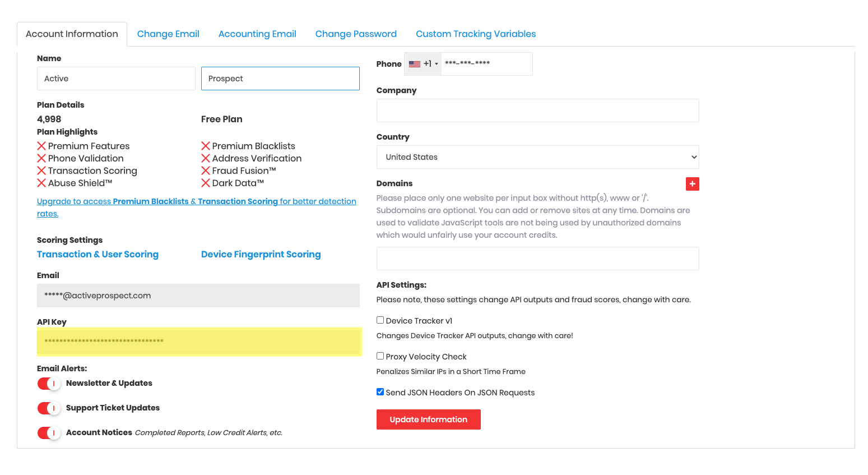Open the Custom Tracking Variables tab

[476, 34]
